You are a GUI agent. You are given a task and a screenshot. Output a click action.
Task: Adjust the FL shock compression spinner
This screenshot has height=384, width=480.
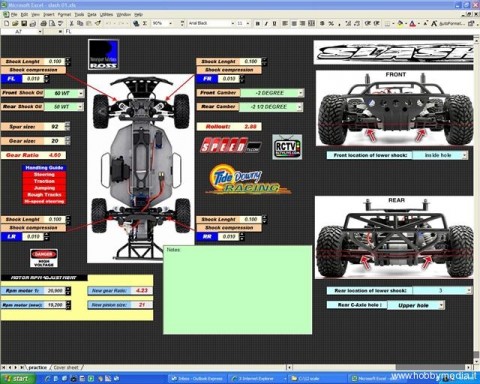click(47, 79)
